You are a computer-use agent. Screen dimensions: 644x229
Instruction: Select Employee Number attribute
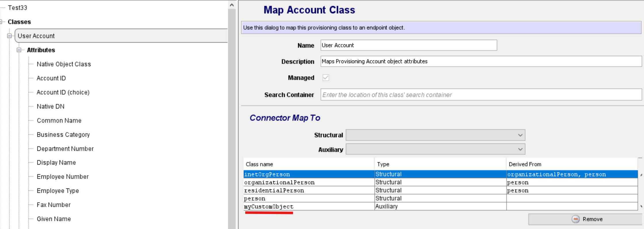63,177
